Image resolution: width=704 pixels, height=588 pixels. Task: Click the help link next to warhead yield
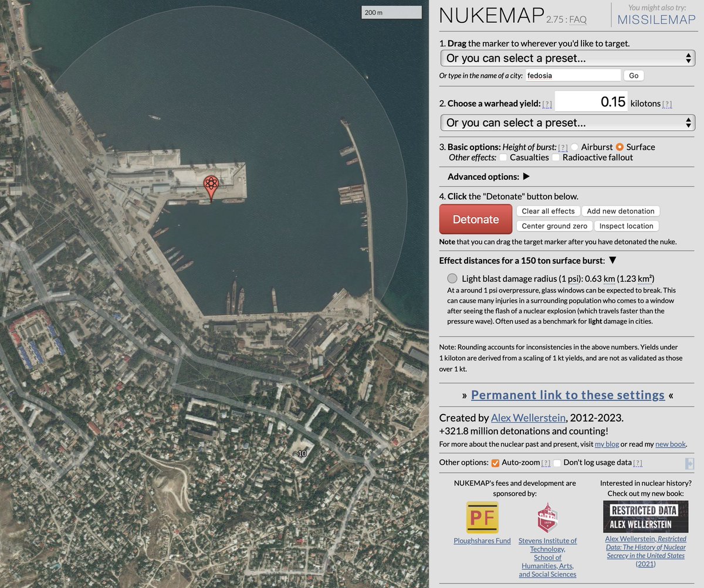547,104
